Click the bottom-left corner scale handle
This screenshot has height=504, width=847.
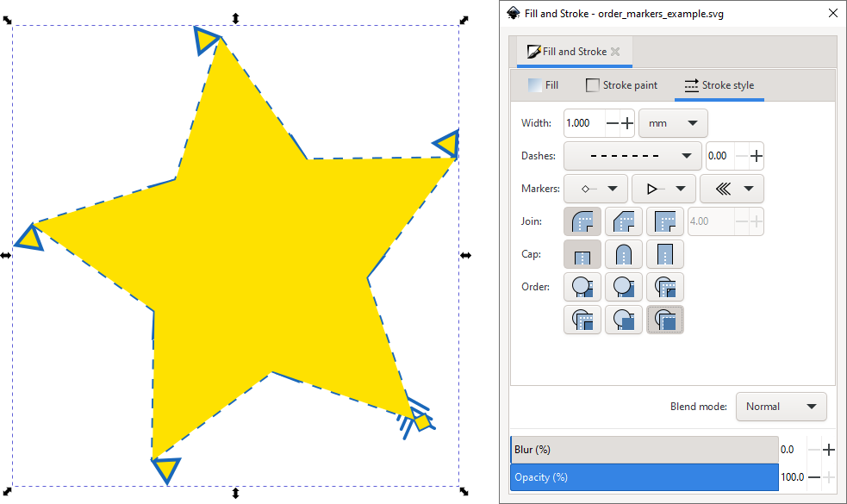pyautogui.click(x=7, y=492)
